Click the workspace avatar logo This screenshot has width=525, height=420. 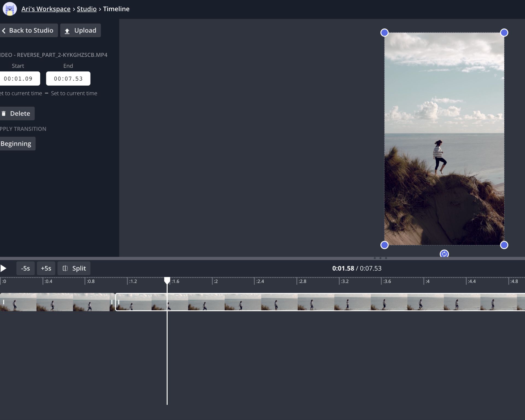point(10,9)
